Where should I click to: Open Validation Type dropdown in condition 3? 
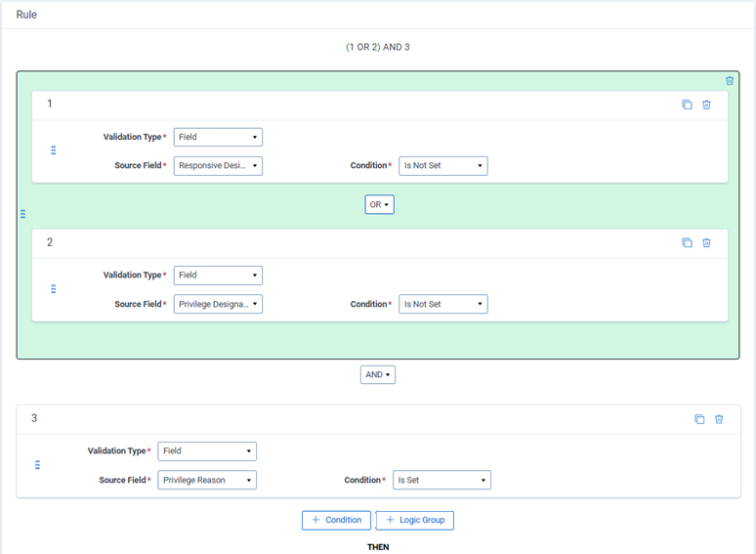click(x=207, y=451)
